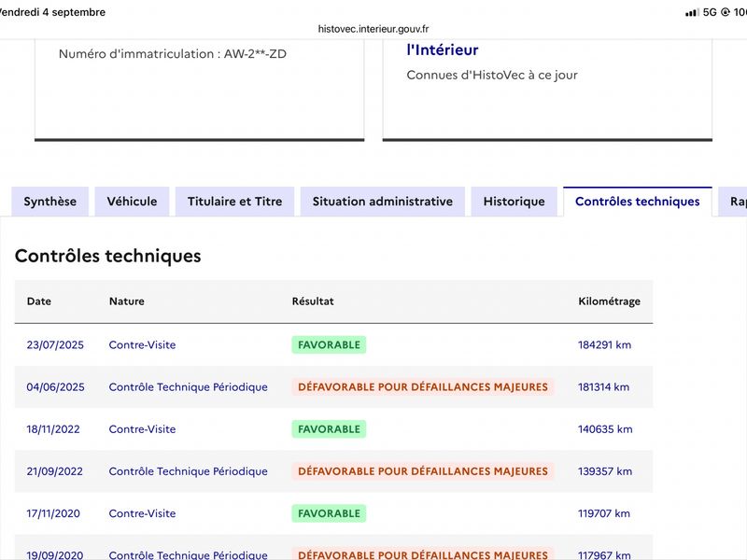Tap the histovec.interieur.gouv.fr address bar
Screen dimensions: 747x560
coord(373,29)
